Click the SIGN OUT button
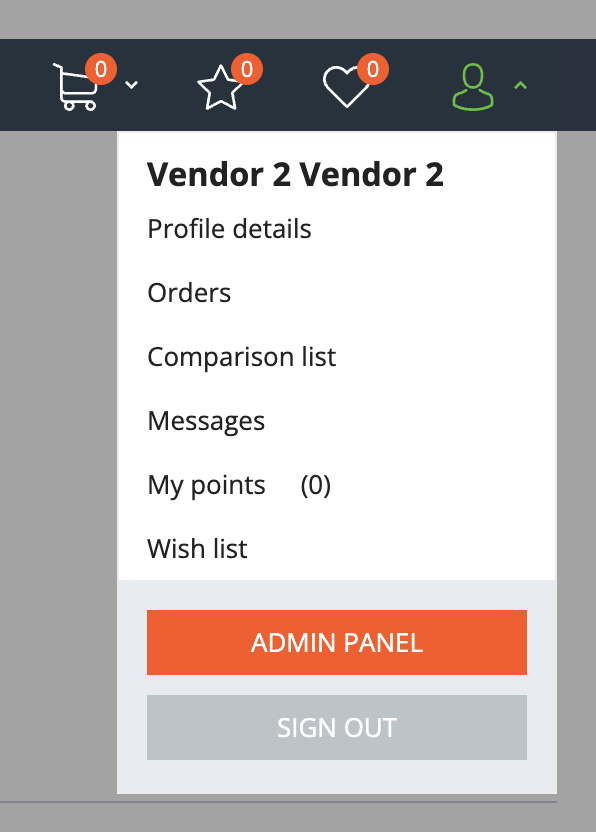 click(337, 727)
